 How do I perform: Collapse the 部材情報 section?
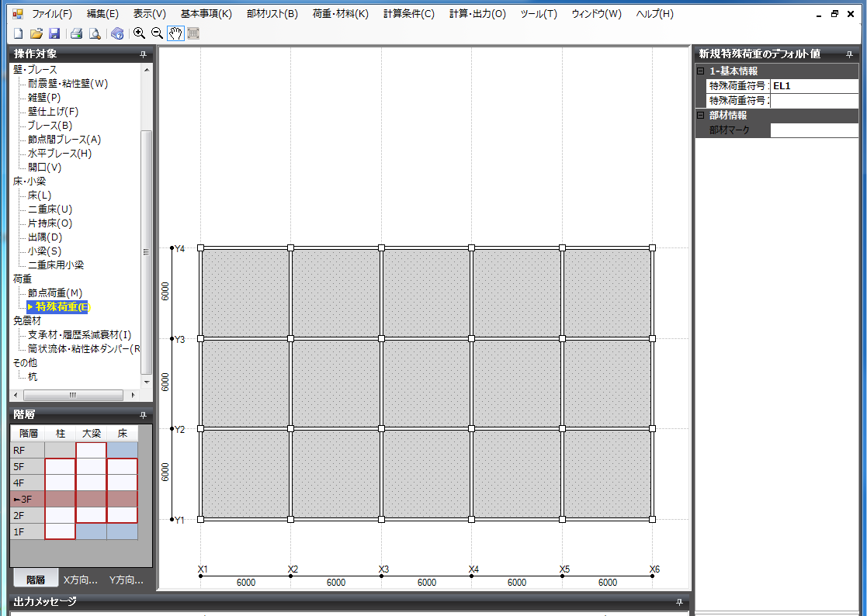(701, 115)
